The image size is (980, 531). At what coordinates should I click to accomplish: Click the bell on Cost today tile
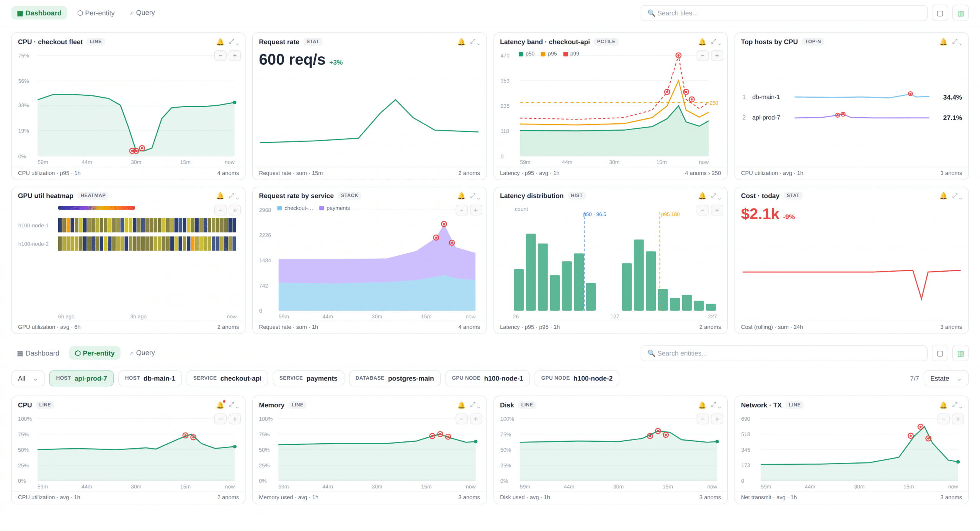click(943, 196)
